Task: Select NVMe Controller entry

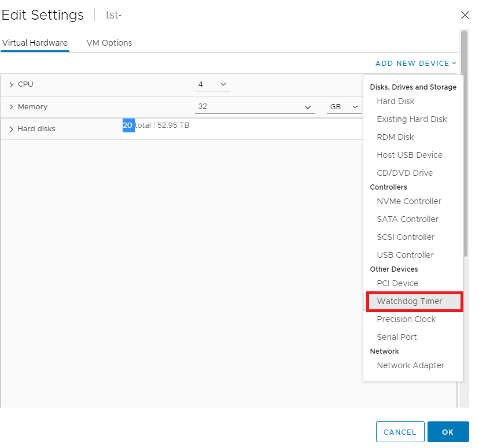Action: [408, 201]
